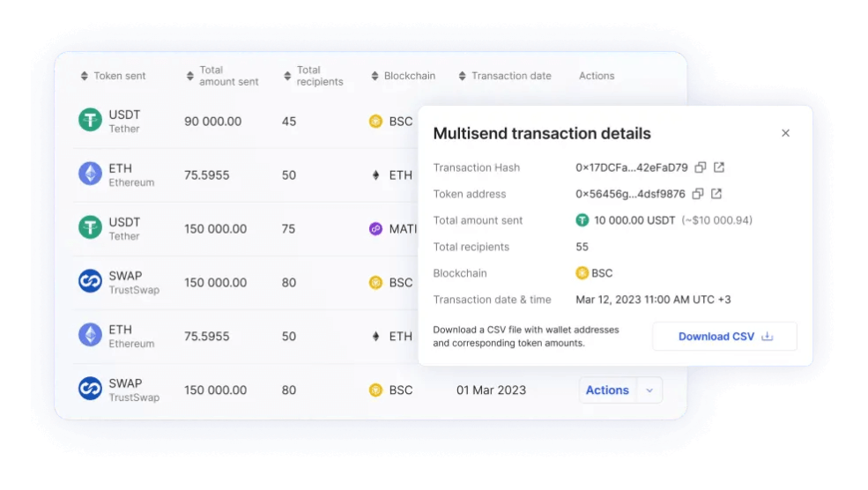Click USDT icon beside 10 000.00 USDT
This screenshot has height=490, width=868.
(582, 220)
